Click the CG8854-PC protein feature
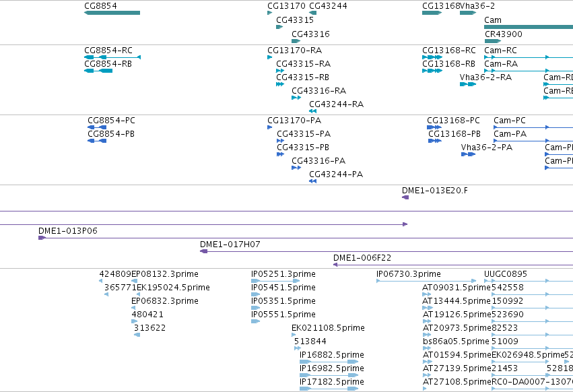Viewport: 573px width, 392px height. coord(97,127)
